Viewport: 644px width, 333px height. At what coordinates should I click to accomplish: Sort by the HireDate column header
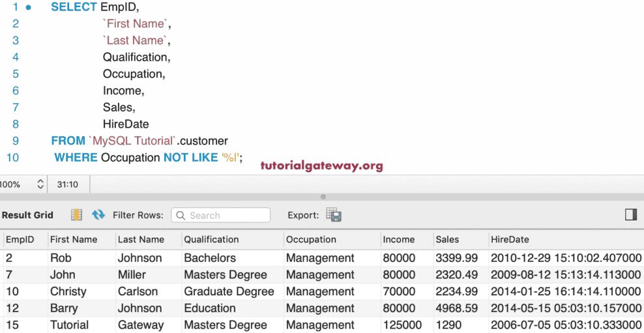[x=510, y=239]
